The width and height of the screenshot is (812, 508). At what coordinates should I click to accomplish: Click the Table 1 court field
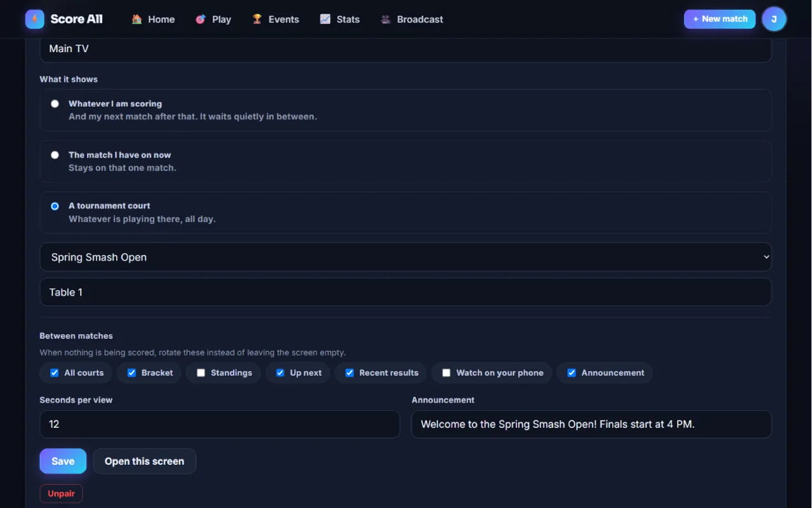tap(406, 292)
